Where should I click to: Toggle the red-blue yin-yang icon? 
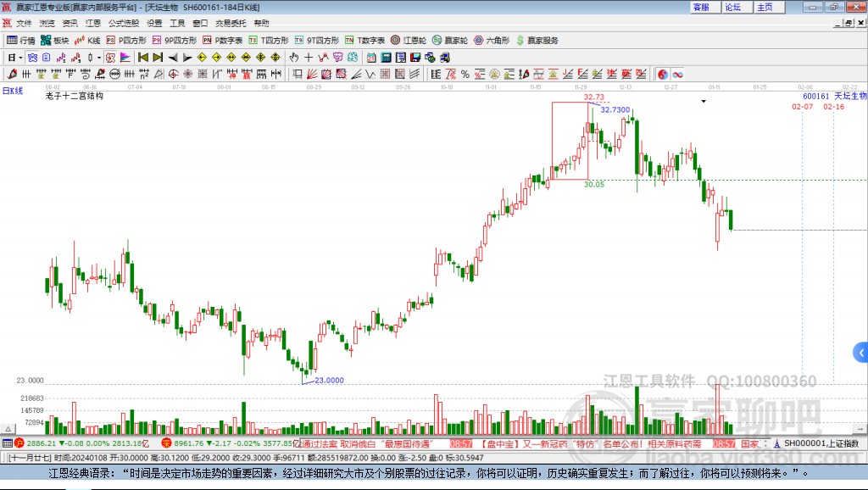pyautogui.click(x=663, y=74)
